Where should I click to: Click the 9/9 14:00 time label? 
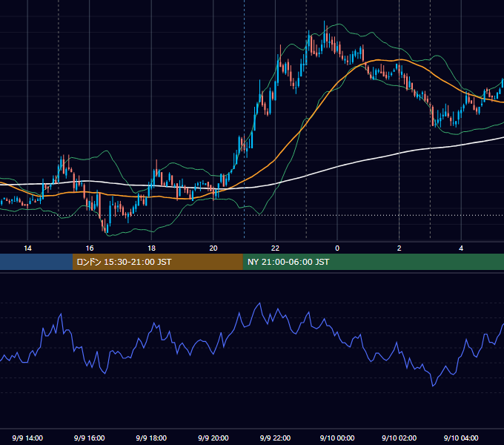[27, 438]
